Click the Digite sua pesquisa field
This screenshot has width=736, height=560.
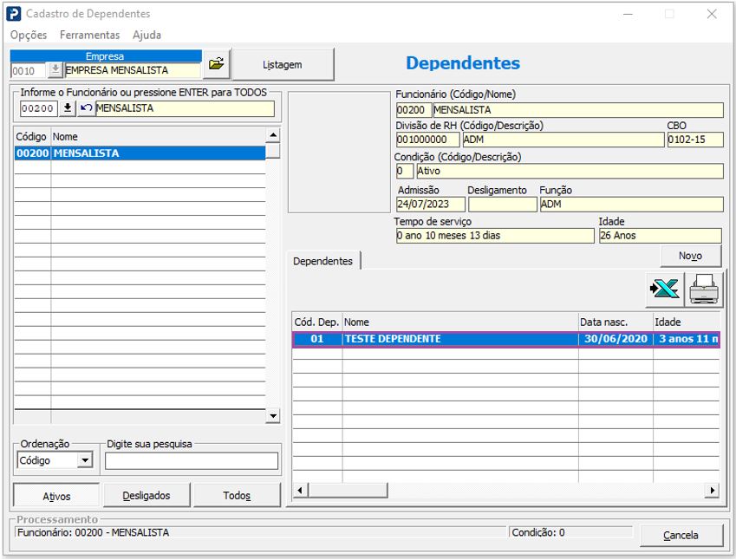[x=192, y=461]
